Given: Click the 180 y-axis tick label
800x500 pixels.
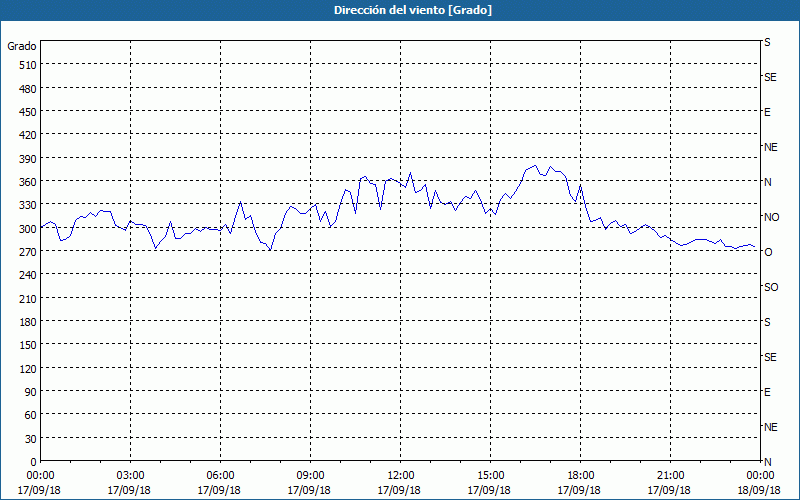Looking at the screenshot, I should 28,322.
